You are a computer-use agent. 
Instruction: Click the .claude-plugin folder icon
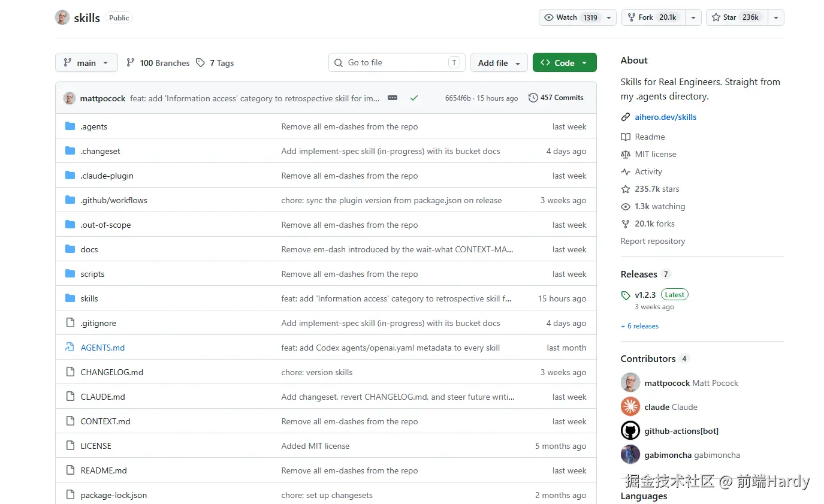click(x=70, y=176)
